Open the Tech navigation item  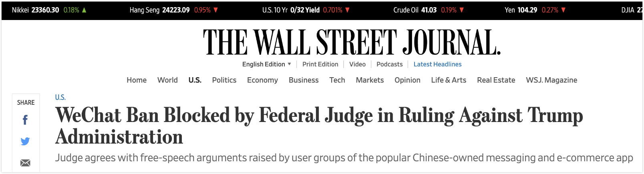click(337, 80)
